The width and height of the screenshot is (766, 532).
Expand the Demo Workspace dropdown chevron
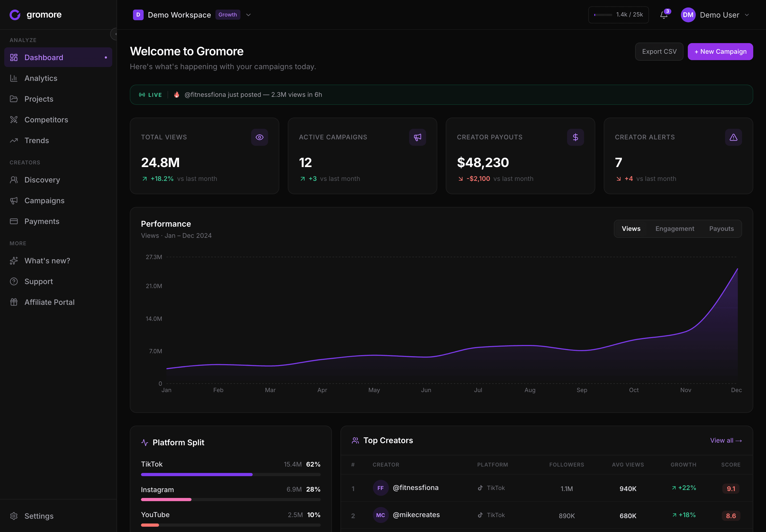[x=248, y=15]
